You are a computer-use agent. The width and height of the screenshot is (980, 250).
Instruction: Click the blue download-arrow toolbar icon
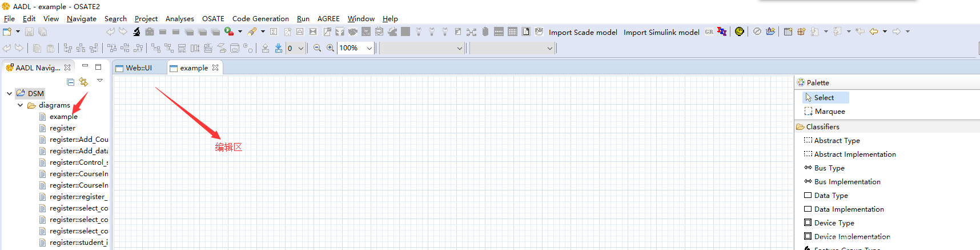tap(278, 48)
